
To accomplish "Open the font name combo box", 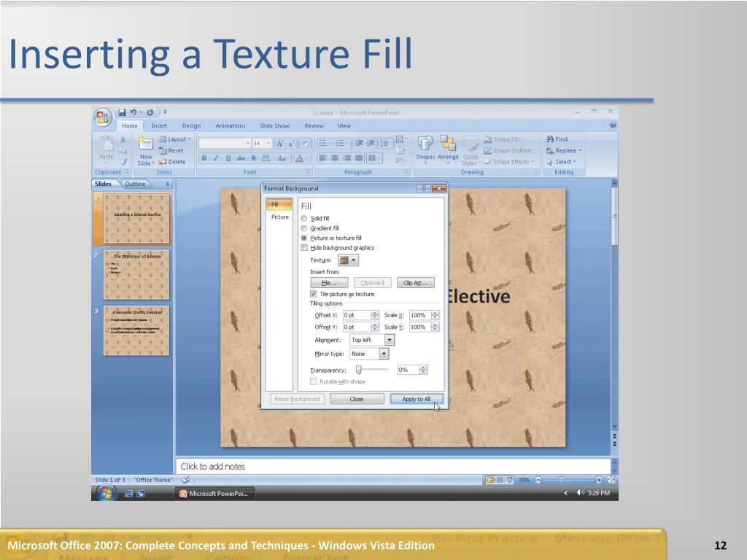I will (x=225, y=144).
